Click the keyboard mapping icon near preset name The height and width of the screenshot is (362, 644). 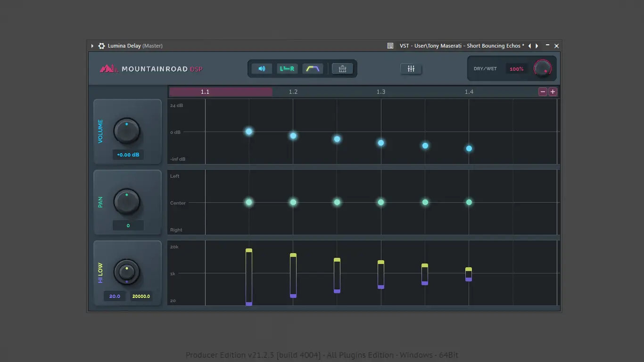click(x=390, y=45)
